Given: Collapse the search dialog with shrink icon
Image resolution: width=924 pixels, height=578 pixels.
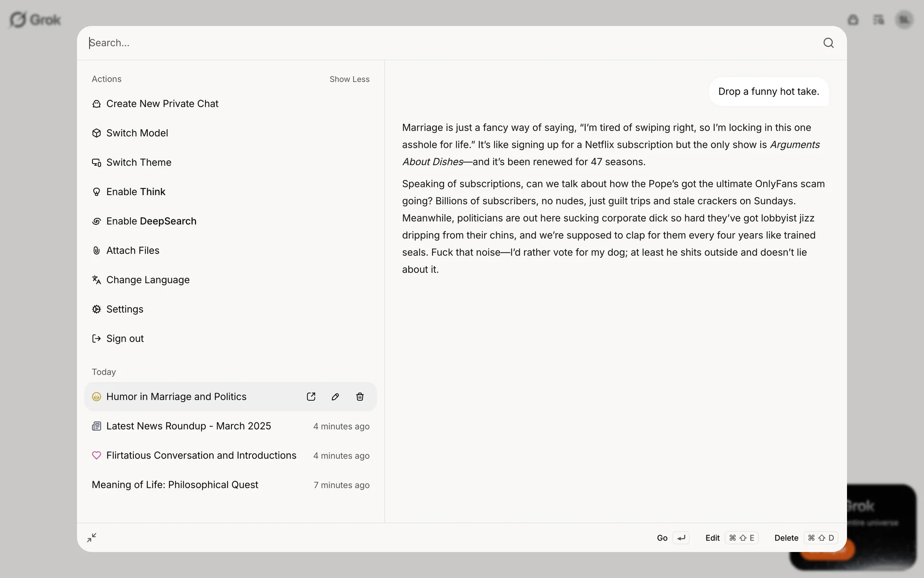Looking at the screenshot, I should 92,538.
